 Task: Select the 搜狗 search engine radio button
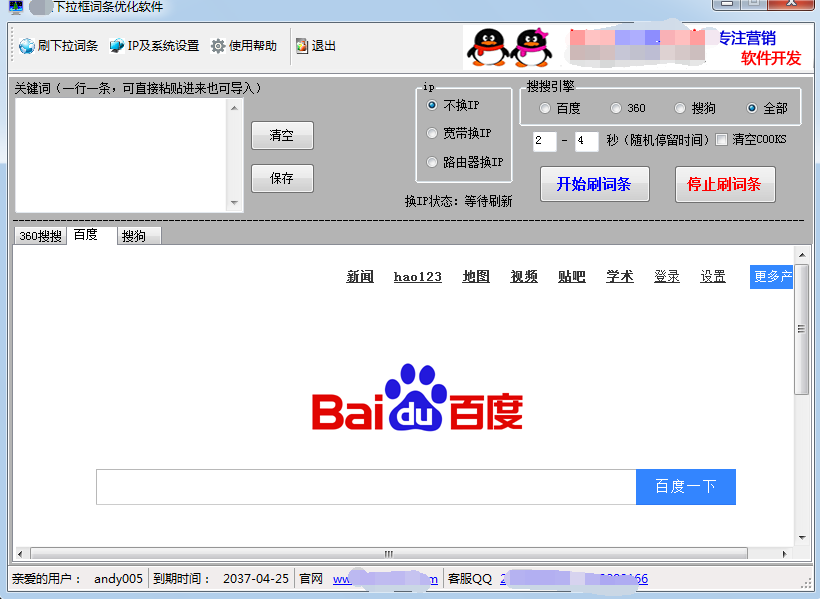680,108
